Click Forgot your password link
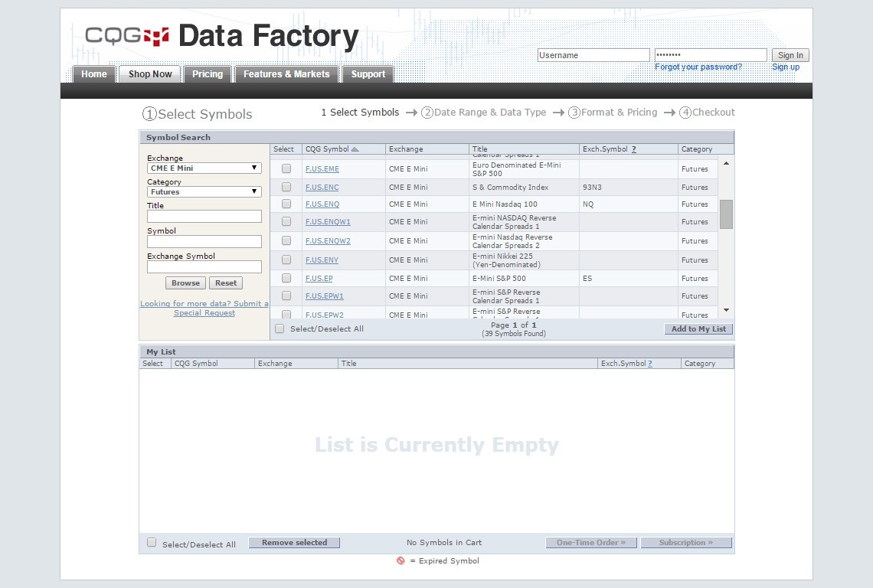 (698, 67)
